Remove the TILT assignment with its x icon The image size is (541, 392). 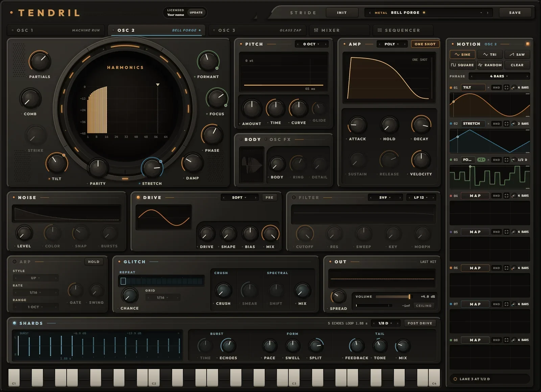point(488,88)
